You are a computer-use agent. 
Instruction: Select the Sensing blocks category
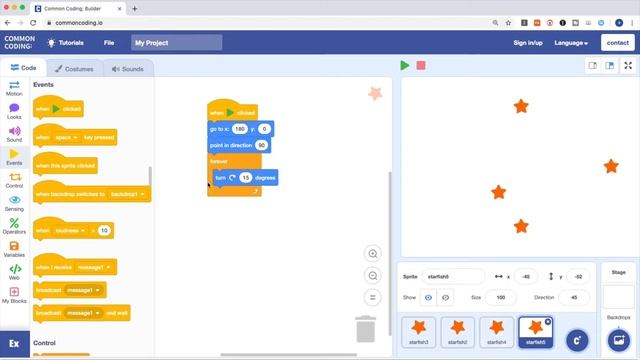(x=14, y=203)
